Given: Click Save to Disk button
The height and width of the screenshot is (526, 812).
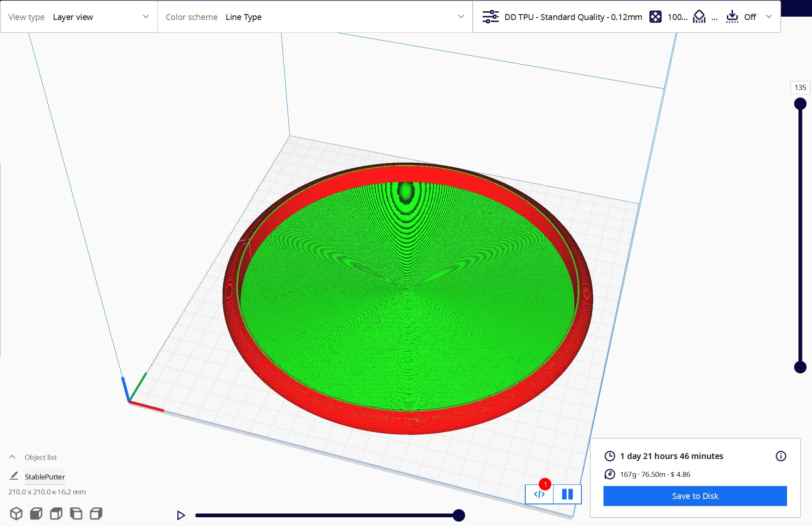Looking at the screenshot, I should (695, 496).
